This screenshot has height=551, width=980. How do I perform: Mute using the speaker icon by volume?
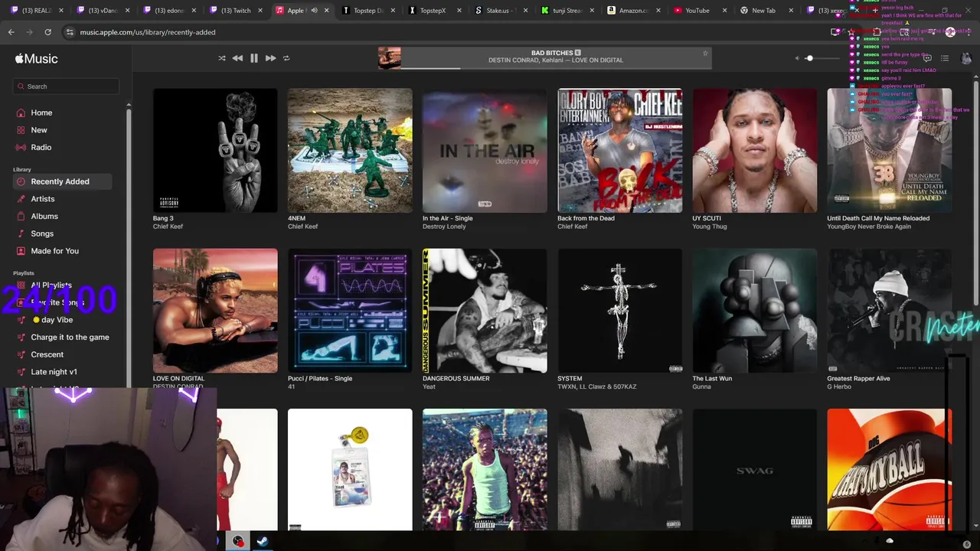796,58
